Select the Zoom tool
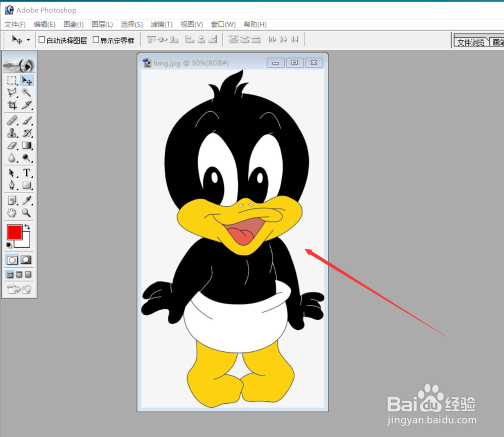Screen dimensions: 504x437 click(x=27, y=212)
